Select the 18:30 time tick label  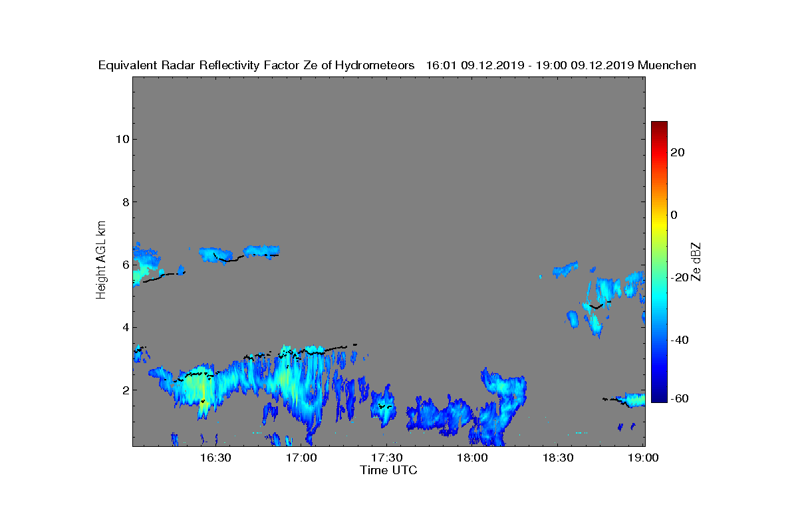click(x=559, y=458)
